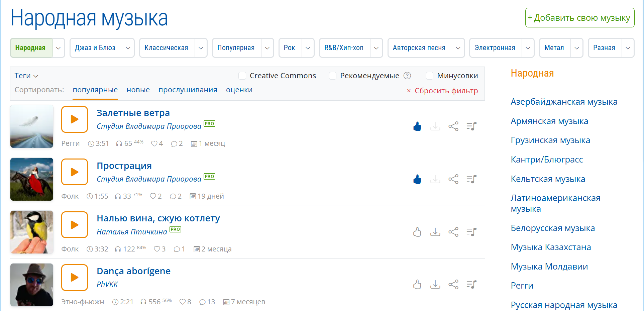The image size is (644, 311).
Task: Play the track Залетные ветра
Action: (75, 119)
